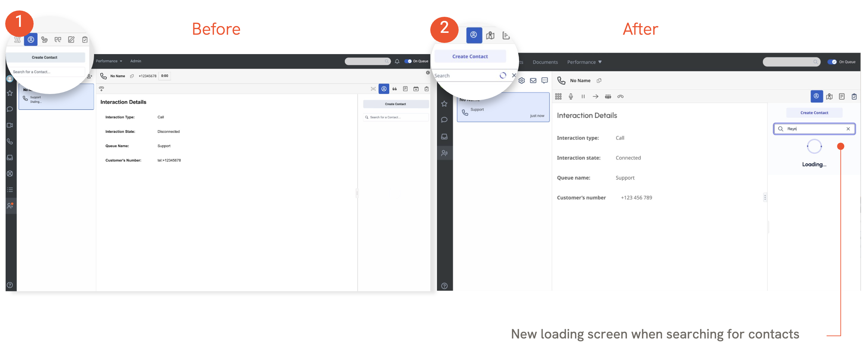Toggle On Queue switch in the After screenshot

pyautogui.click(x=832, y=62)
